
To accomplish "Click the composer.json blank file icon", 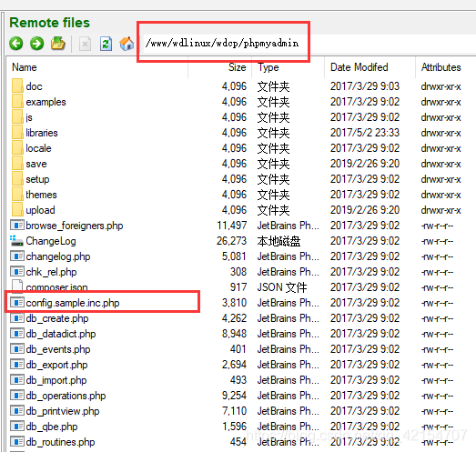I will point(17,286).
